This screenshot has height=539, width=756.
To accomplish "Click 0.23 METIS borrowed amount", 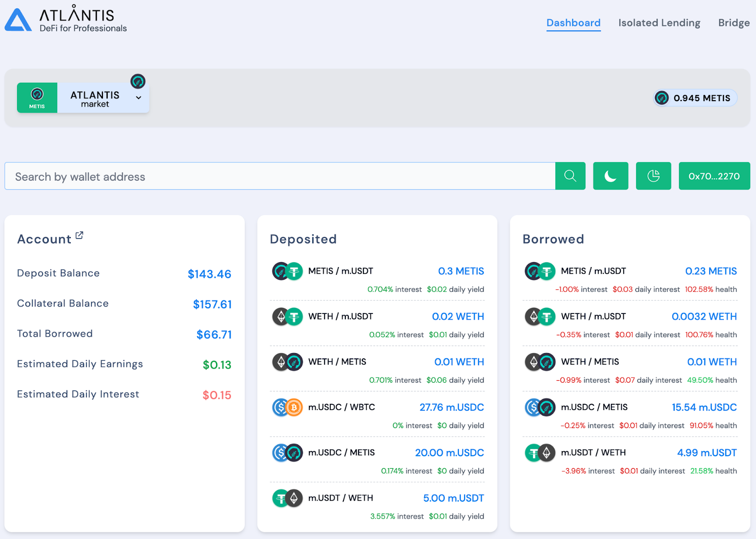I will pos(711,271).
